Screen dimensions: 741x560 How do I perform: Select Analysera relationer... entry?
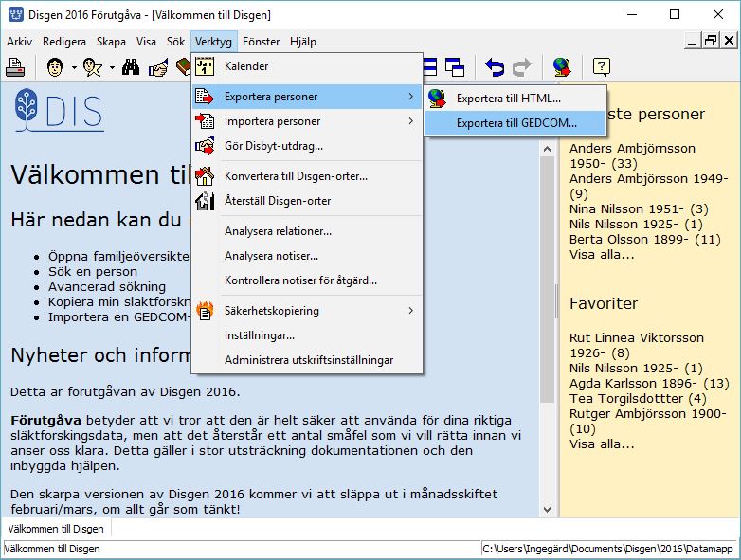[x=307, y=230]
